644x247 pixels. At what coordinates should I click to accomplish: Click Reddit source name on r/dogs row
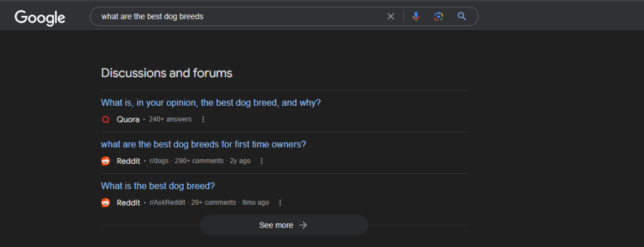pos(128,161)
